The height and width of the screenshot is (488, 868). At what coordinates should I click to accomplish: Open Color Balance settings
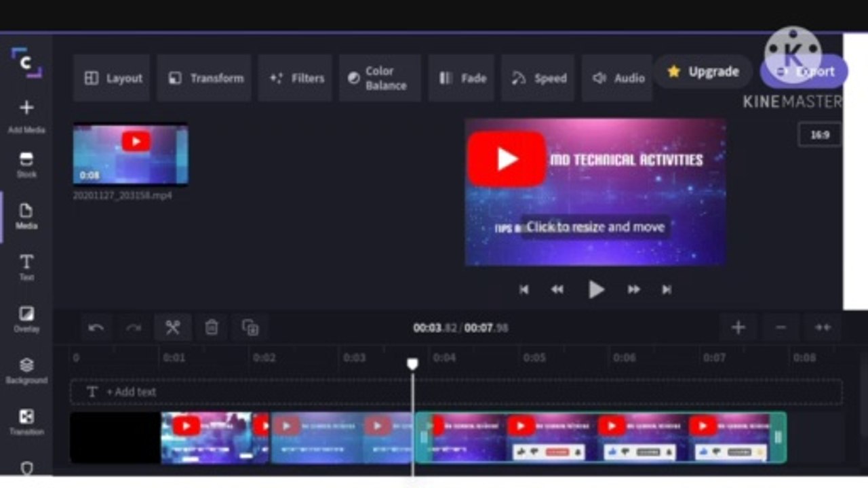(x=380, y=78)
